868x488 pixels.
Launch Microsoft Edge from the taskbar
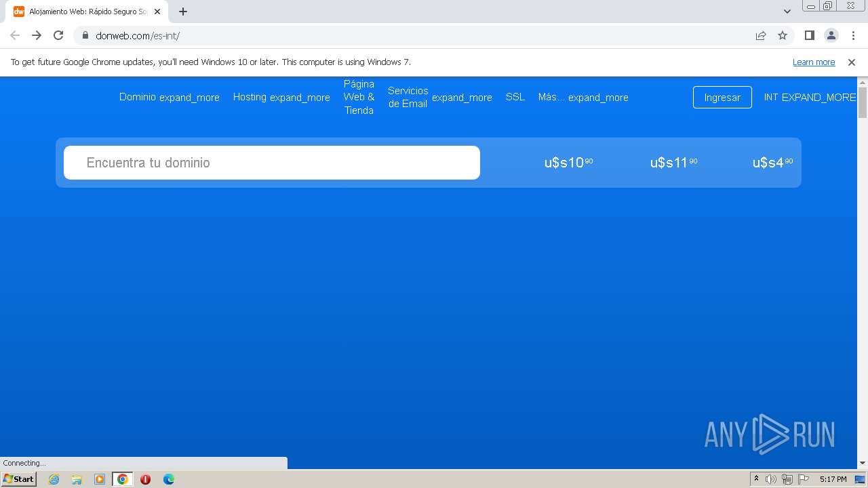(168, 479)
